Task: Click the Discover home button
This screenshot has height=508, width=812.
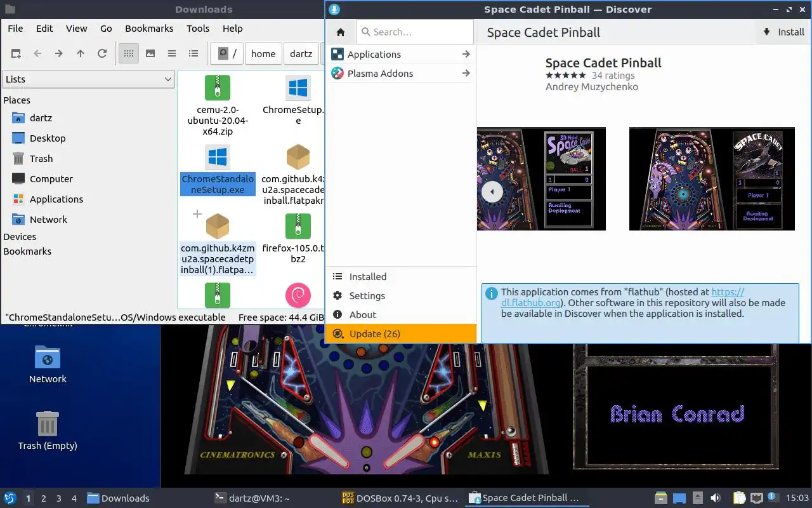Action: click(x=341, y=32)
